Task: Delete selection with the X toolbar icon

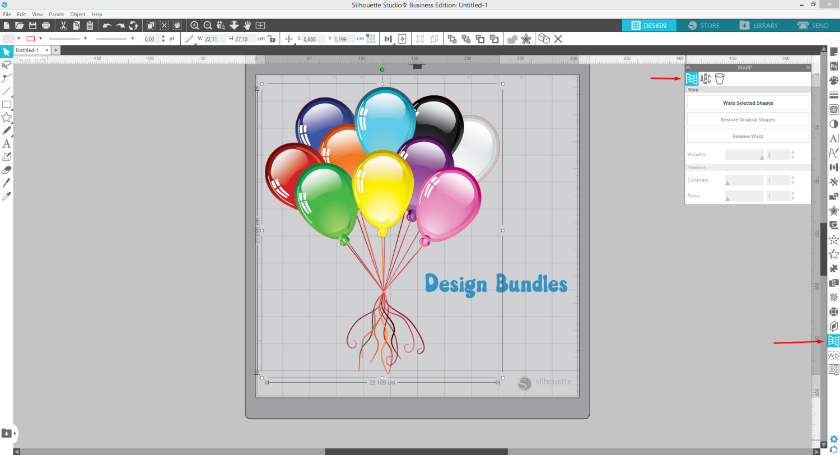Action: [x=558, y=39]
